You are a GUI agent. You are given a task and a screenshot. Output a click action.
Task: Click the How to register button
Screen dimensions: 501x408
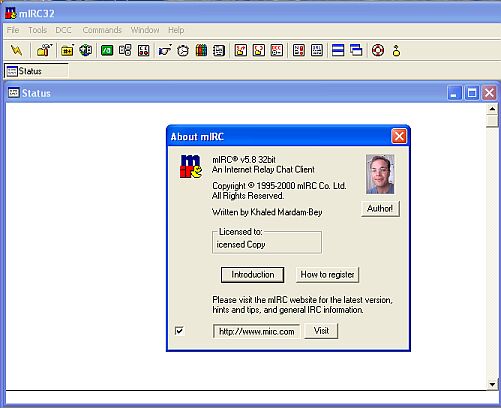(327, 275)
